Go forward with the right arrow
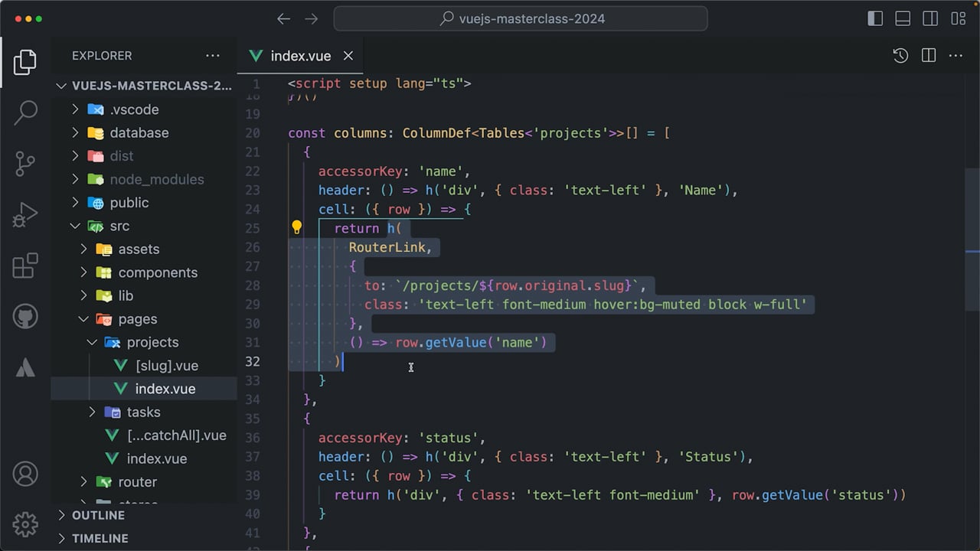The image size is (980, 551). [311, 18]
